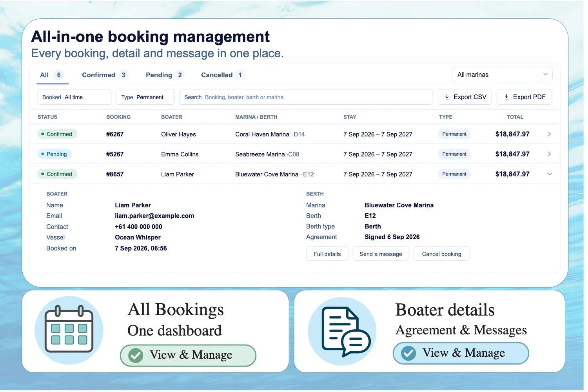Click the Export CSV button
Screen dimensions: 588x392
click(x=465, y=97)
